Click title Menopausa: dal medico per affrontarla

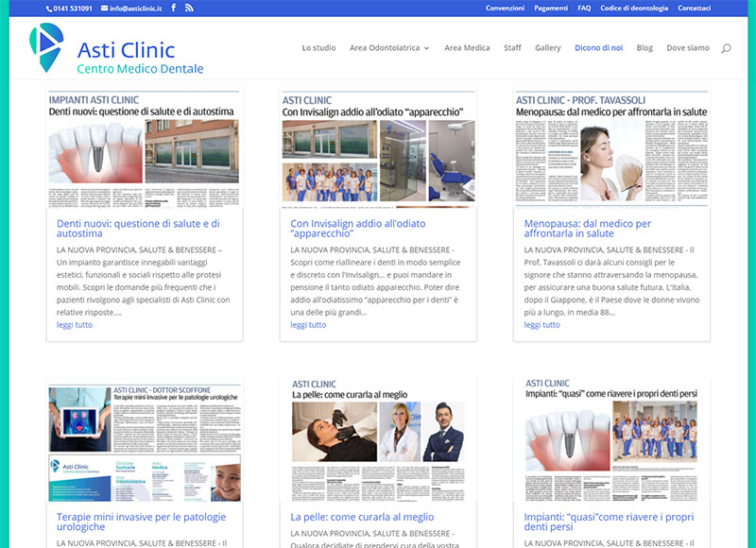pos(587,229)
